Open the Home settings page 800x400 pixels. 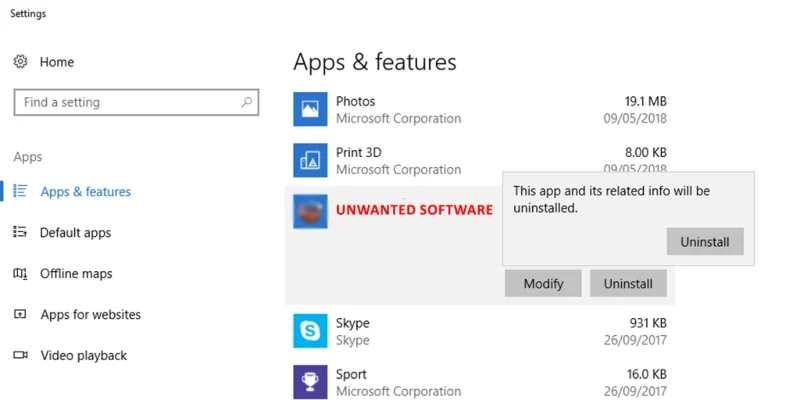point(57,62)
